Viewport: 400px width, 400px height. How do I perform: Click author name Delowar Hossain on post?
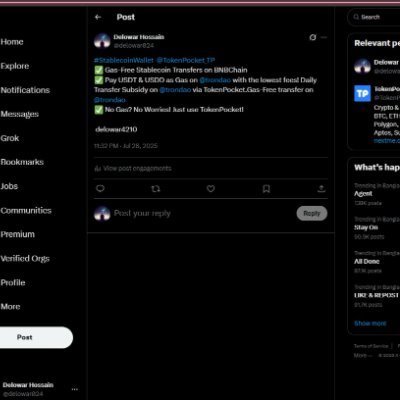[139, 37]
